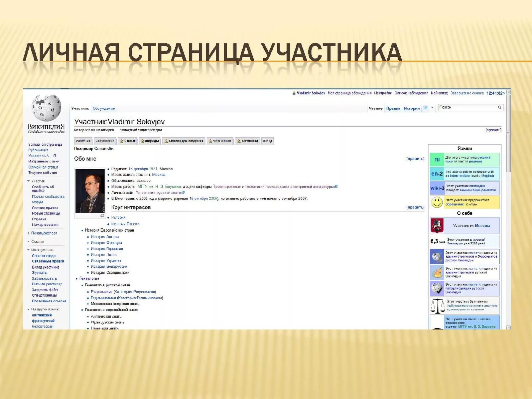Open the 18 декабря birth date link
The height and width of the screenshot is (399, 532).
point(138,169)
